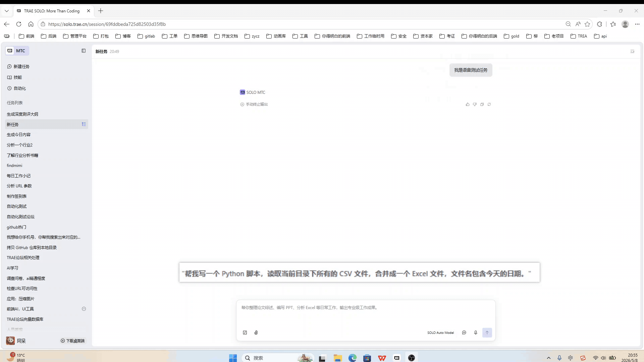This screenshot has width=644, height=362.
Task: Click the 阿呆 user avatar
Action: pos(10,341)
